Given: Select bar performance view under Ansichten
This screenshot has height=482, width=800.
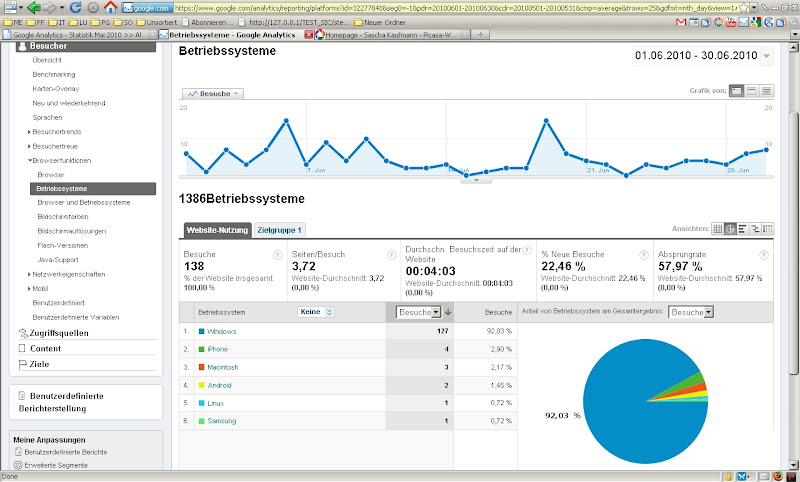Looking at the screenshot, I should (x=742, y=229).
